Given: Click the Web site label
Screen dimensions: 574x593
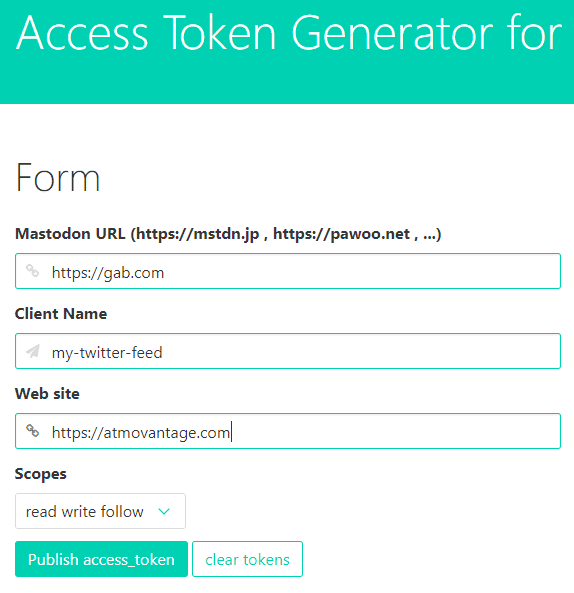Looking at the screenshot, I should click(47, 394).
